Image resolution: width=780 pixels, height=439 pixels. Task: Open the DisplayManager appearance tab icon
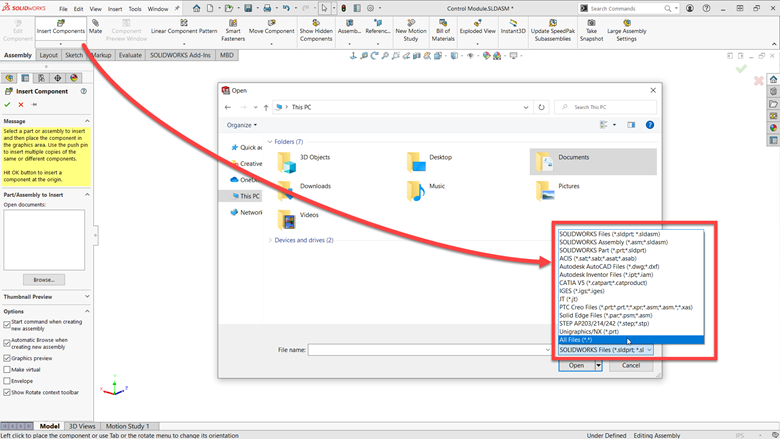coord(74,78)
